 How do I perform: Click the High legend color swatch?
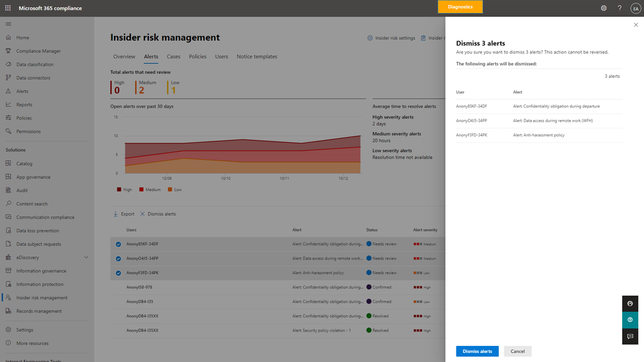click(x=119, y=189)
